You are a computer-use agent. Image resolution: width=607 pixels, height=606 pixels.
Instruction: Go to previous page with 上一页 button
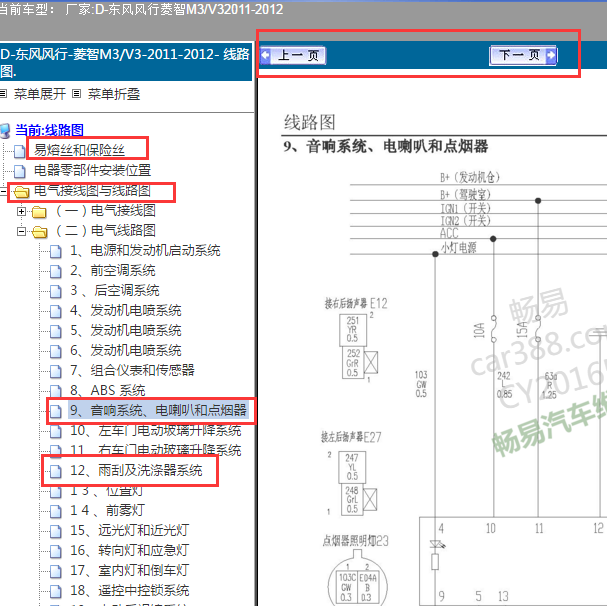293,55
